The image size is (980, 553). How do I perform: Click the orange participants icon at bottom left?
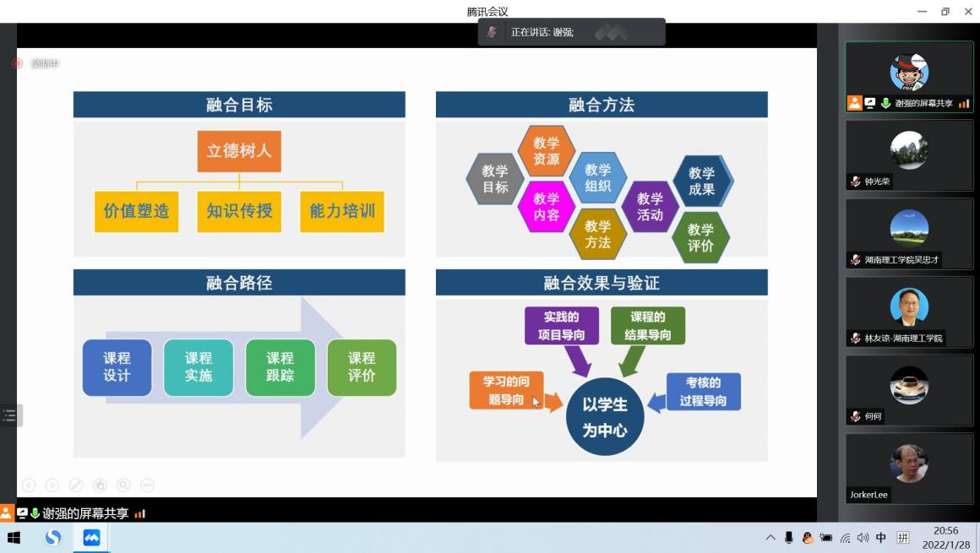click(6, 512)
